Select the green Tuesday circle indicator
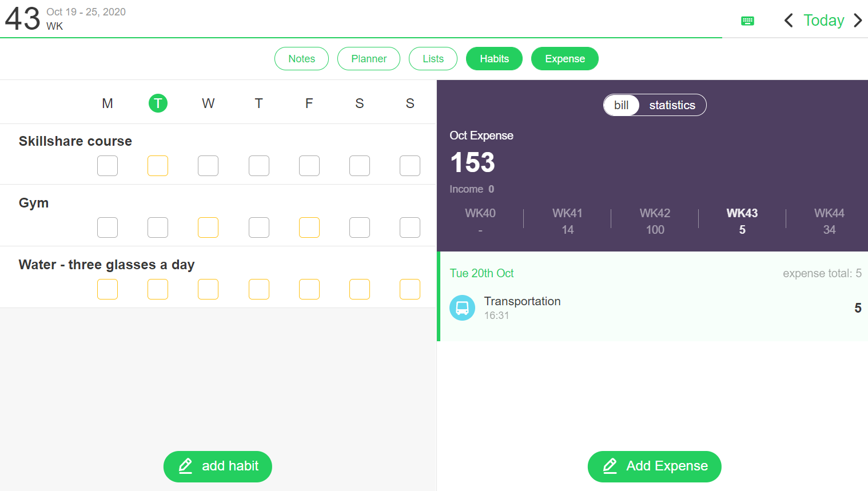This screenshot has height=491, width=868. (x=158, y=103)
